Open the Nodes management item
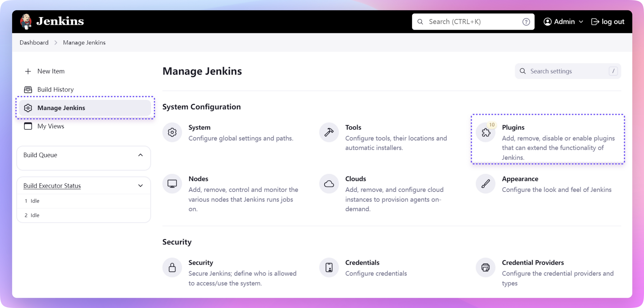Image resolution: width=644 pixels, height=308 pixels. coord(231,194)
